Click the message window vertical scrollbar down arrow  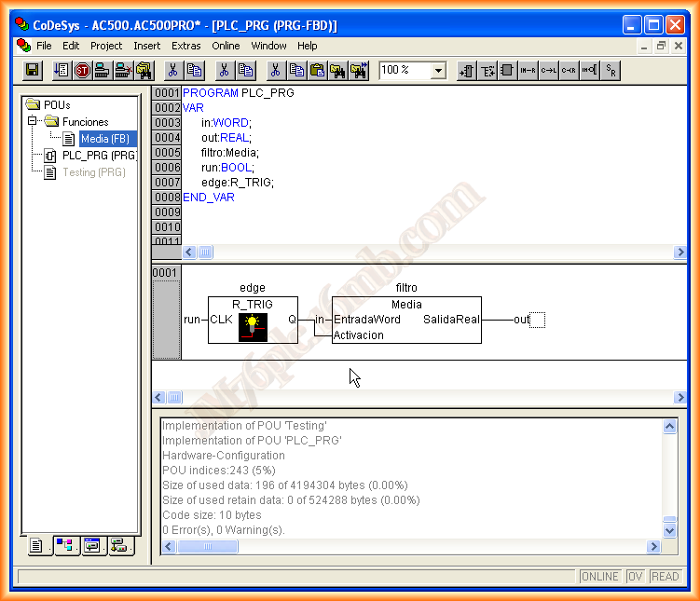[669, 529]
